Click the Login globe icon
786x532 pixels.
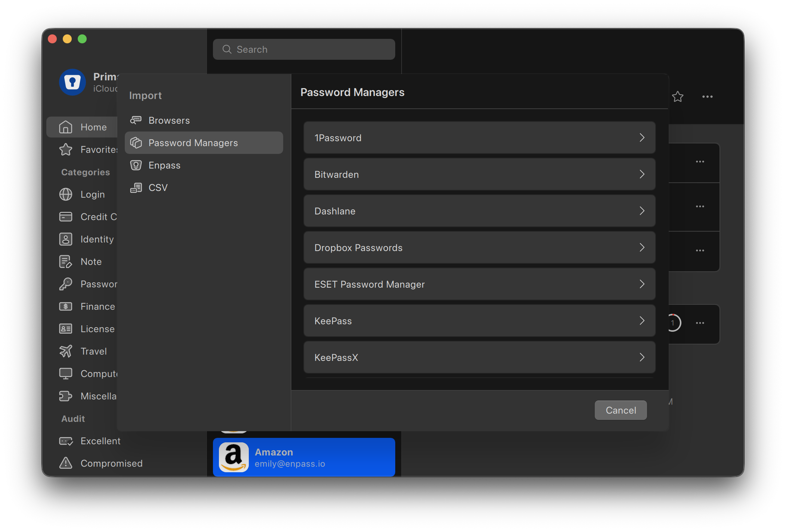(66, 194)
